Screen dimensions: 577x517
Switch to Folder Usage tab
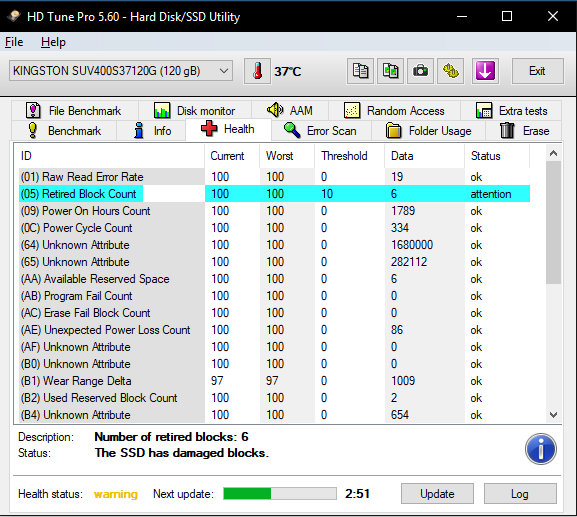429,131
